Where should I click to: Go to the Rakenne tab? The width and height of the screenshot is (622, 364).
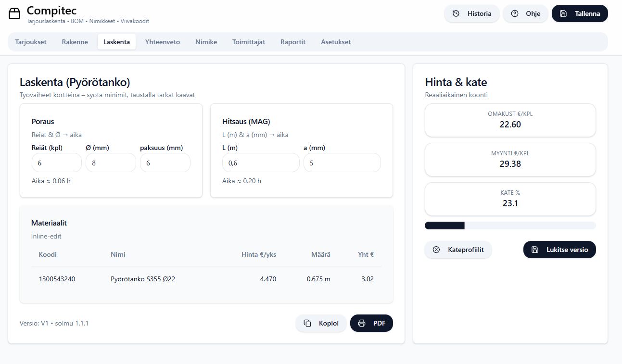[x=75, y=42]
